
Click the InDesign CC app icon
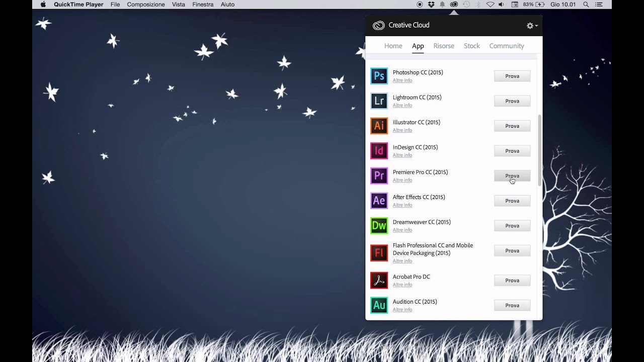[379, 151]
